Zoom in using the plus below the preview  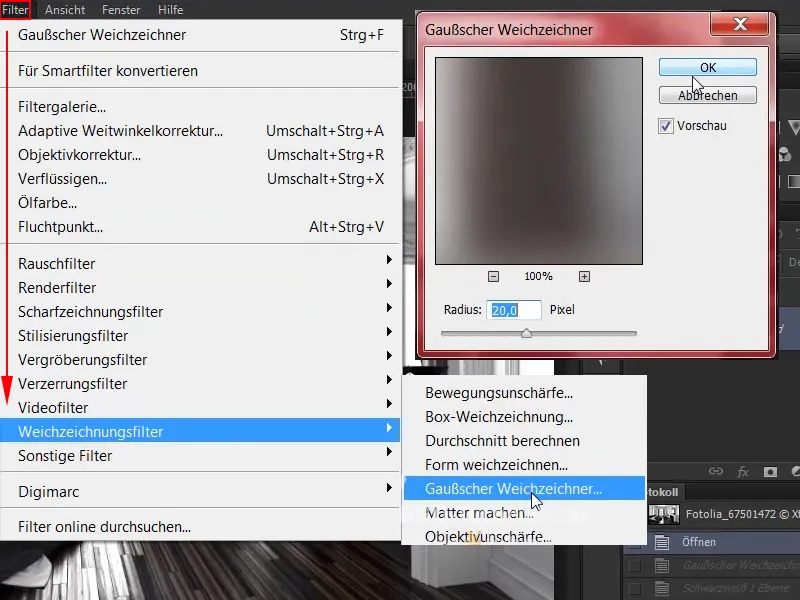[x=584, y=276]
